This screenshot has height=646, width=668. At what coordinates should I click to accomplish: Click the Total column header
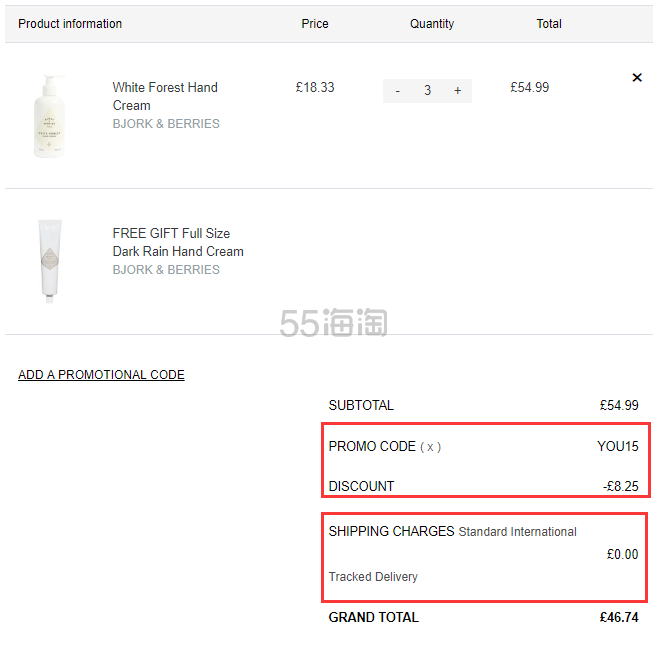click(549, 24)
